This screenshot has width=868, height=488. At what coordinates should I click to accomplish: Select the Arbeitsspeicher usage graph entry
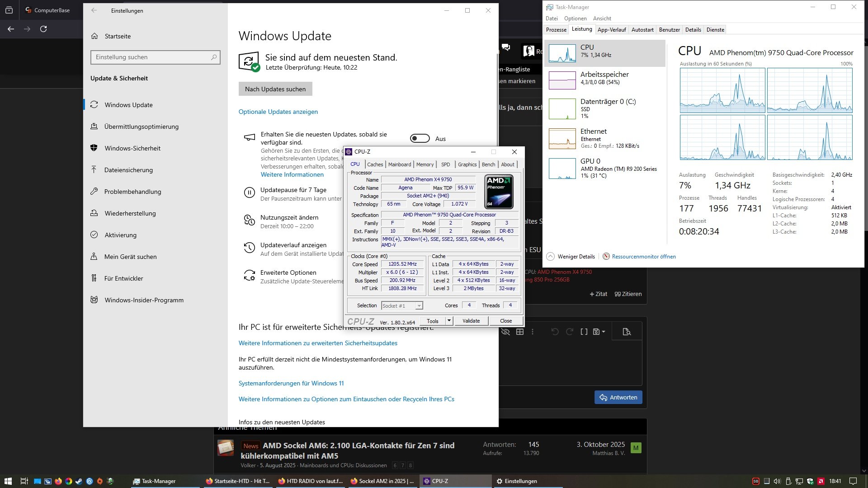tap(605, 78)
